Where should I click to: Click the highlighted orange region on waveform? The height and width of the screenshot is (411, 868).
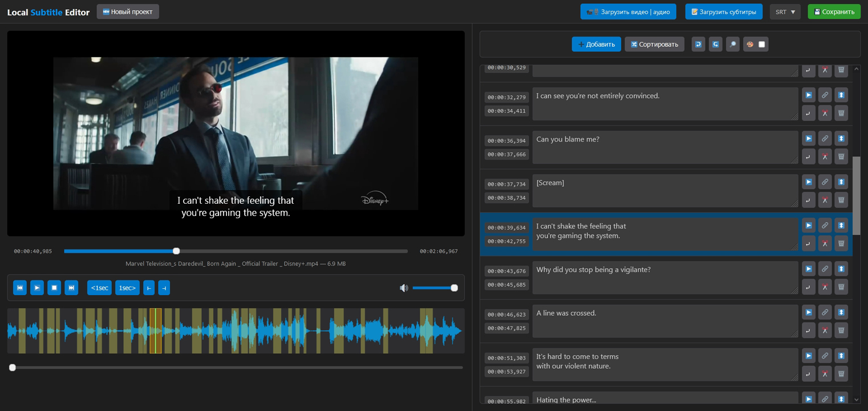[x=155, y=331]
